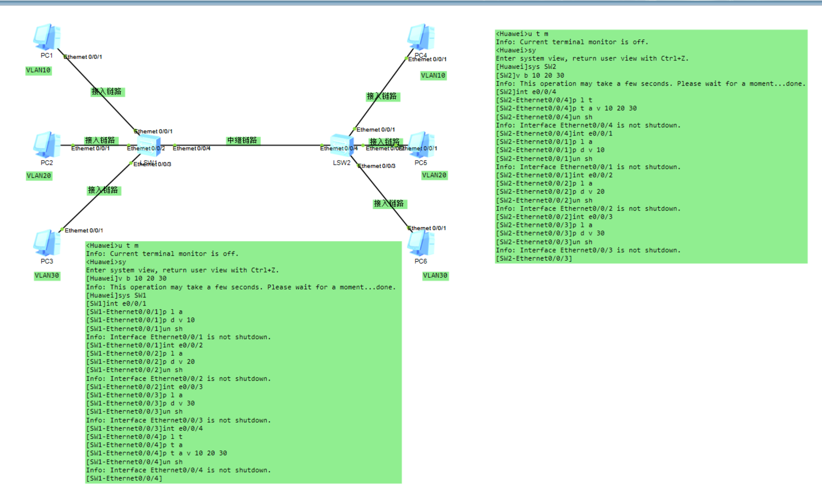Click the Ethernet 0/0/1 label near PC2
Screen dimensions: 822x504
pos(90,149)
